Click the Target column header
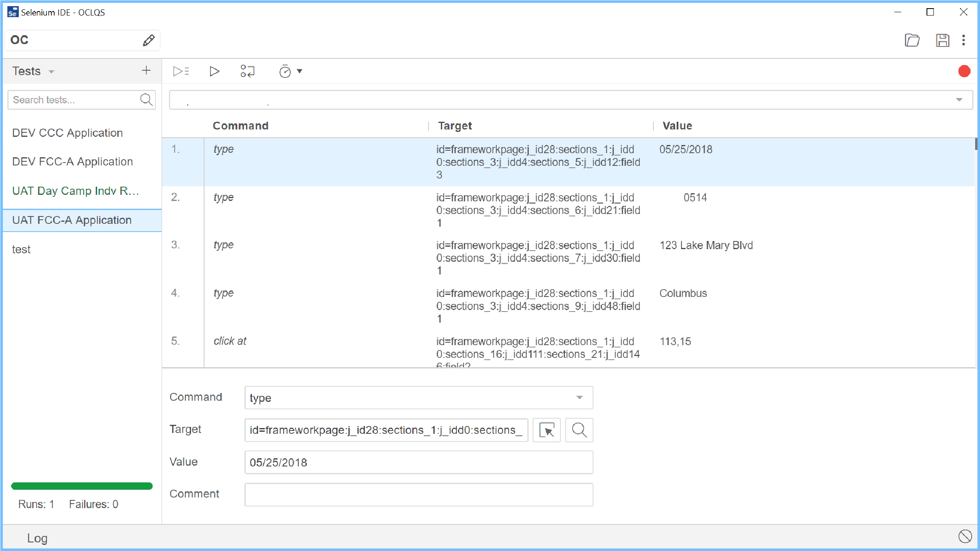 tap(455, 126)
